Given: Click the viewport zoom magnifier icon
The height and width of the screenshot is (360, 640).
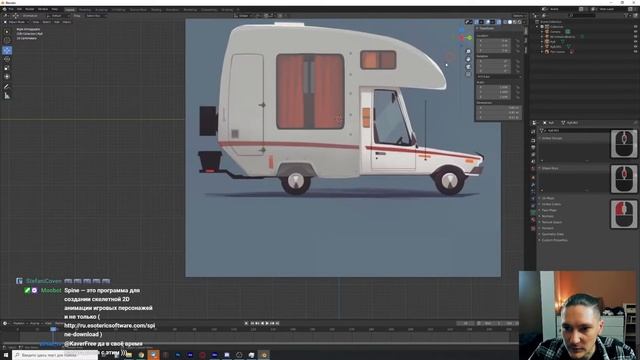Looking at the screenshot, I should click(468, 51).
